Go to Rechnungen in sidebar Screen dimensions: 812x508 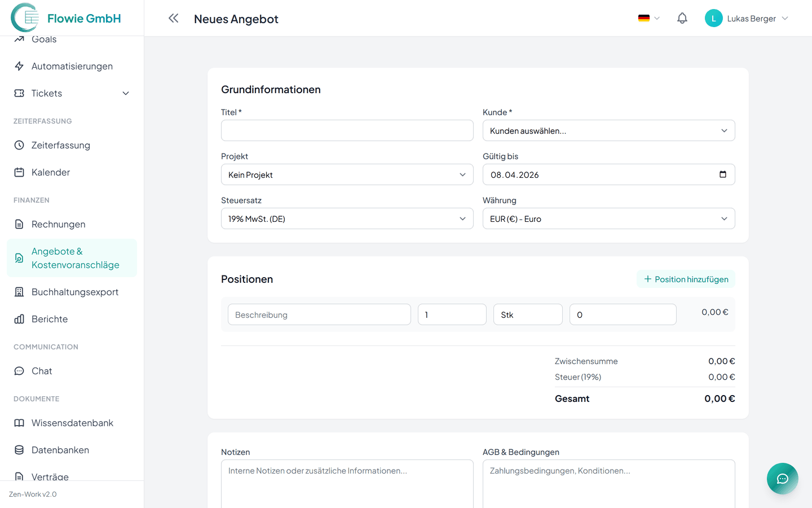[59, 225]
